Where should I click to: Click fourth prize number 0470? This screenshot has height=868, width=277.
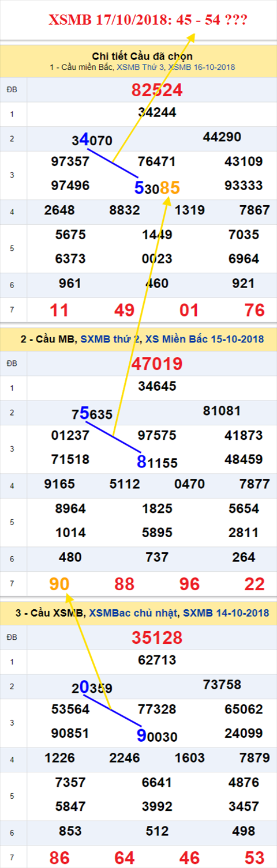190,484
